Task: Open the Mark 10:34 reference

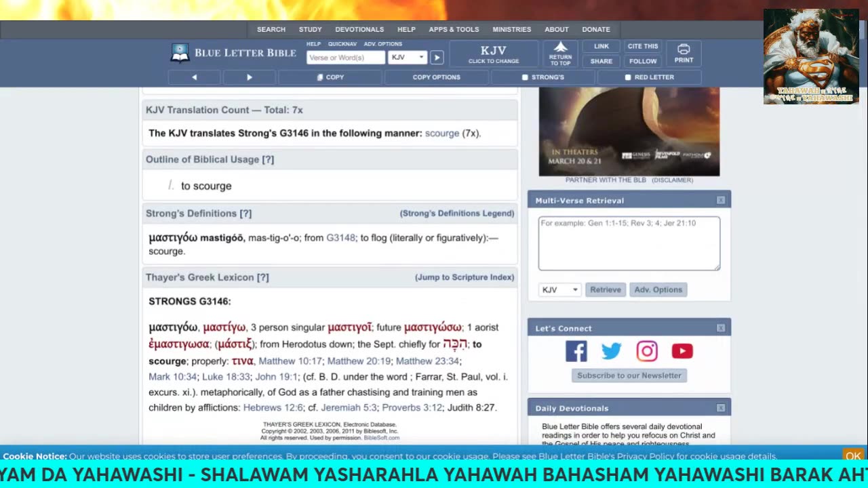Action: point(172,377)
